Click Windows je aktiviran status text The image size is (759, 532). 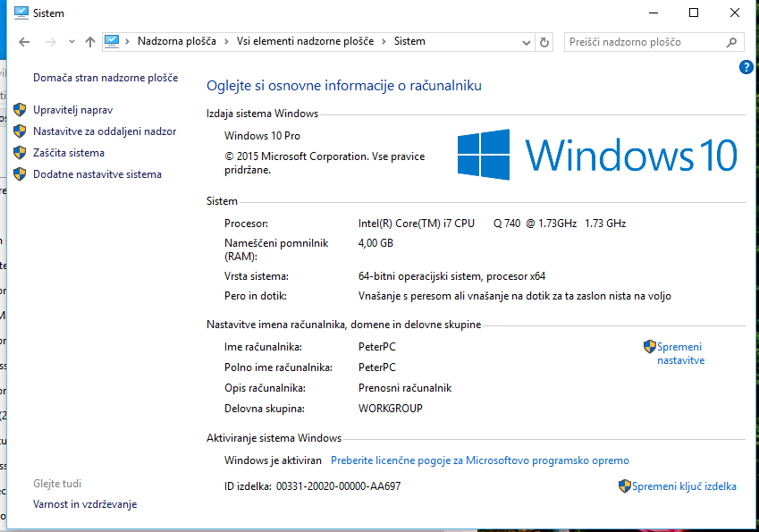click(273, 460)
